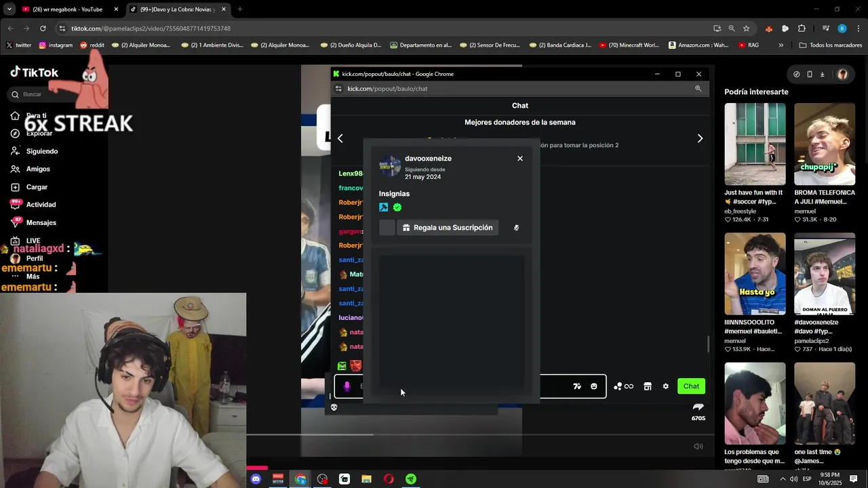Open Chrome extensions puzzle icon

(x=802, y=28)
